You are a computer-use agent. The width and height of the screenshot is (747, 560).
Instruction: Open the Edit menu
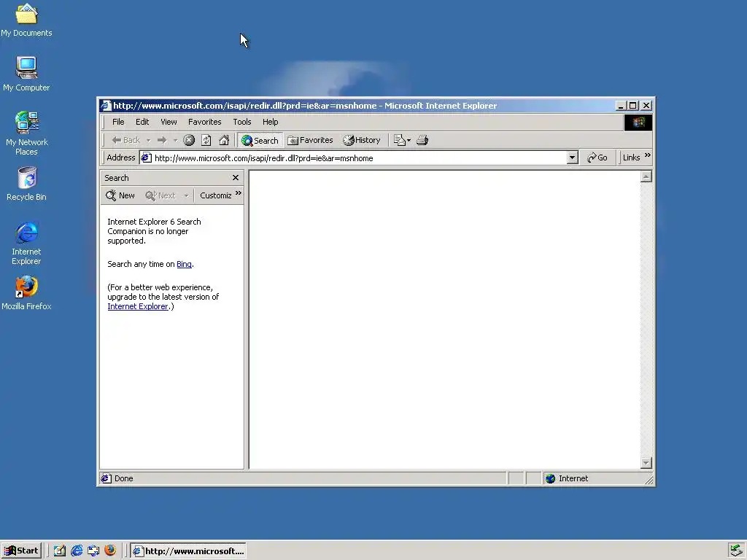pos(142,122)
